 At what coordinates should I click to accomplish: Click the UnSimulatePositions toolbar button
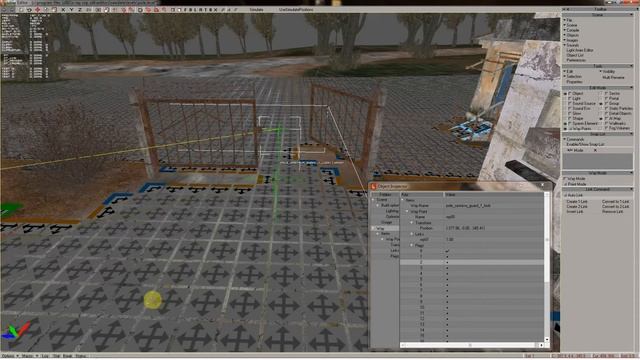pos(296,9)
